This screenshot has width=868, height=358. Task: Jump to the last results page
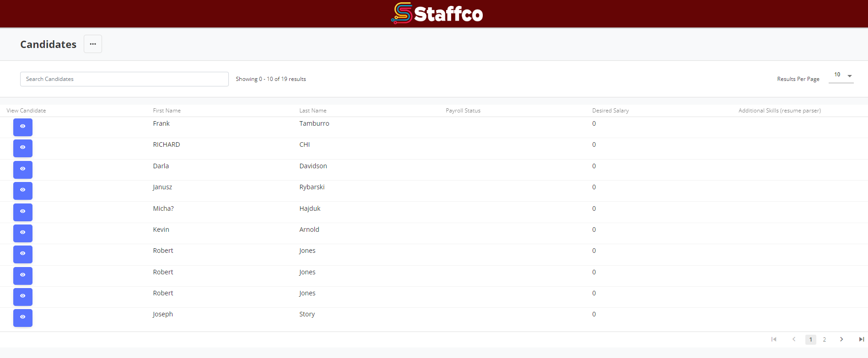coord(862,339)
